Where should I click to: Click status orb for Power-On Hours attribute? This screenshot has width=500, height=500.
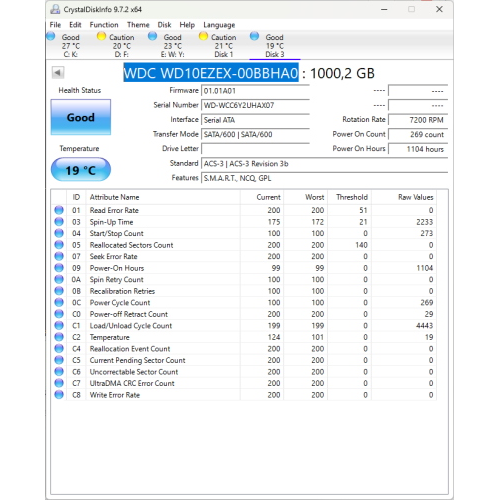[x=59, y=268]
